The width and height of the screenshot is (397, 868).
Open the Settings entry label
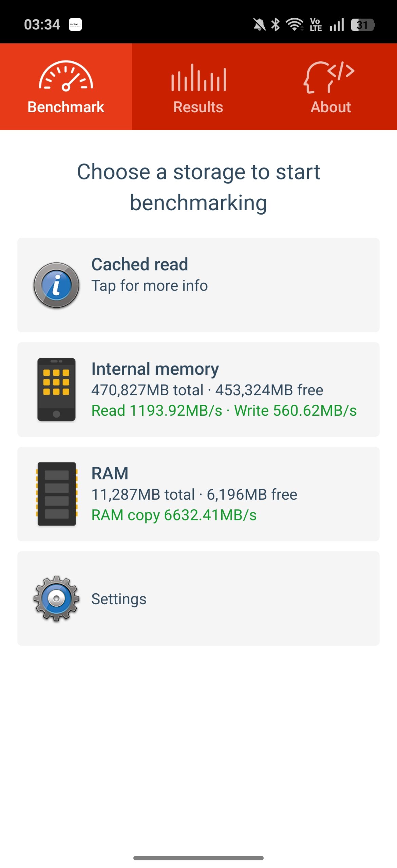pos(119,599)
